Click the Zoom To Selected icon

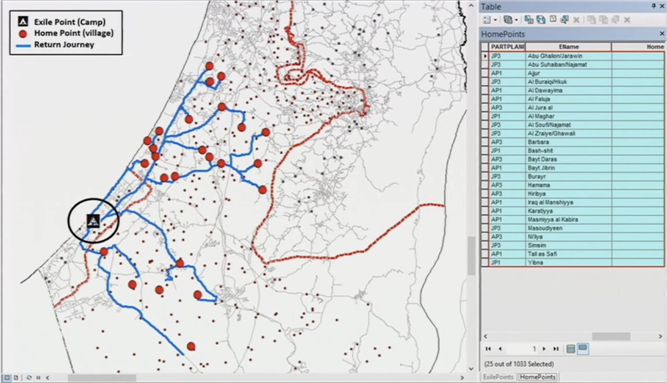pos(564,20)
